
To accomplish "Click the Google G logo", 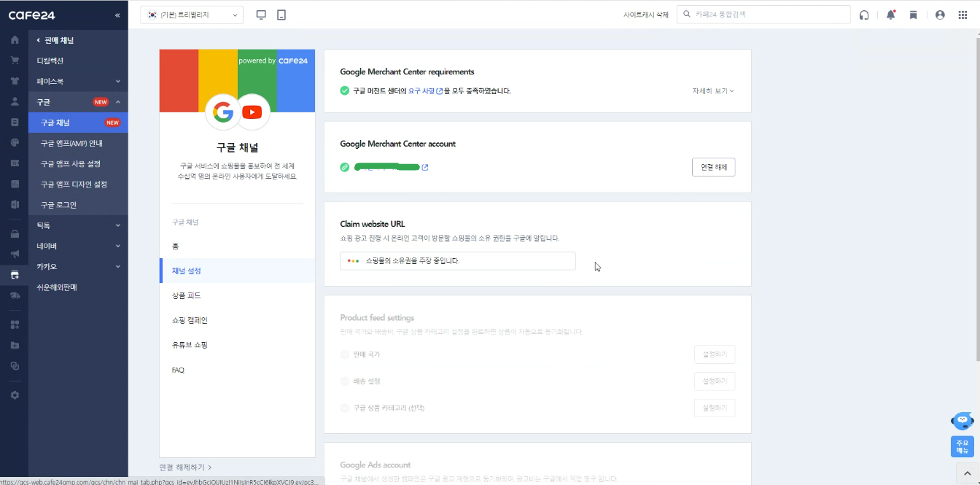I will pos(222,112).
